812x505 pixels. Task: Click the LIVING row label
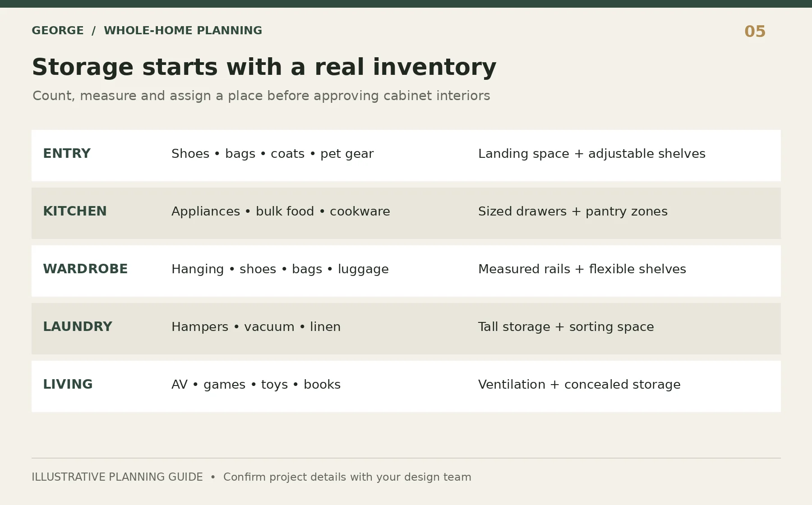(68, 385)
